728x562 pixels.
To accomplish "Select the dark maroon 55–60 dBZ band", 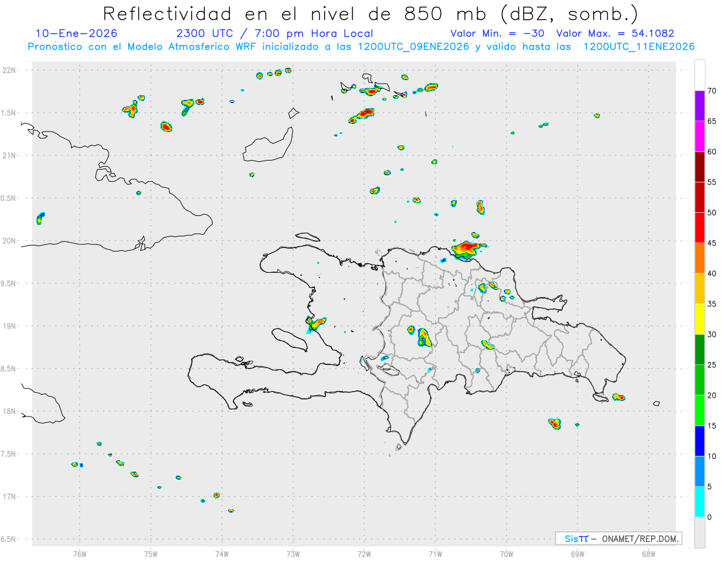I will pyautogui.click(x=699, y=167).
